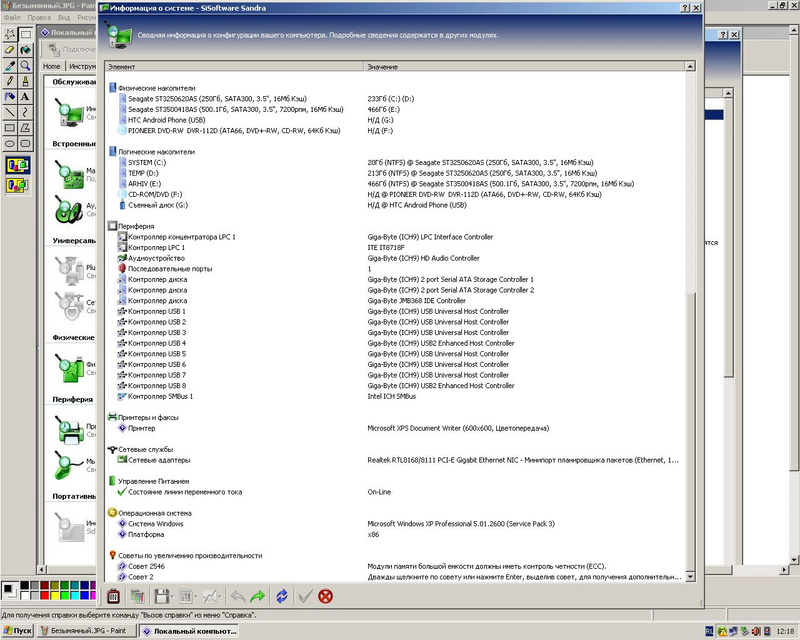Select the Fill With Color bucket tool
This screenshot has width=800, height=640.
(26, 48)
